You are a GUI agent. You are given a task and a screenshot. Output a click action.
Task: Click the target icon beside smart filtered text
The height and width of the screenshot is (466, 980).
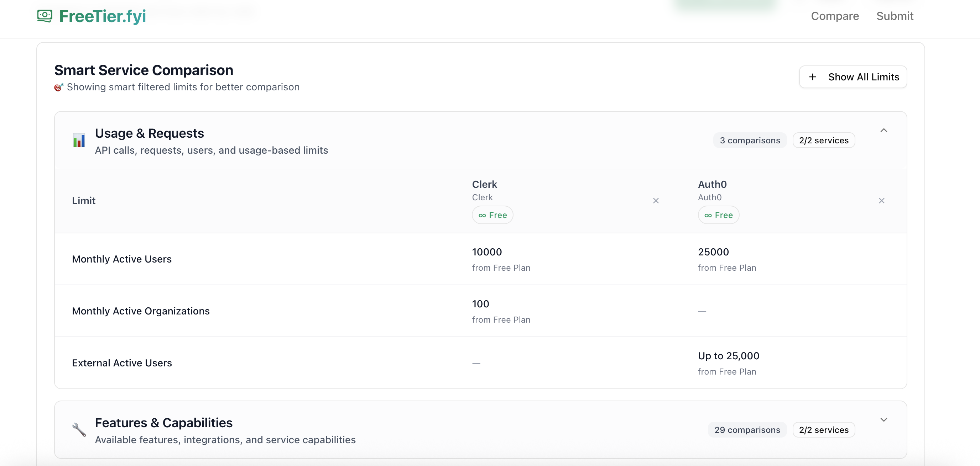(x=59, y=87)
